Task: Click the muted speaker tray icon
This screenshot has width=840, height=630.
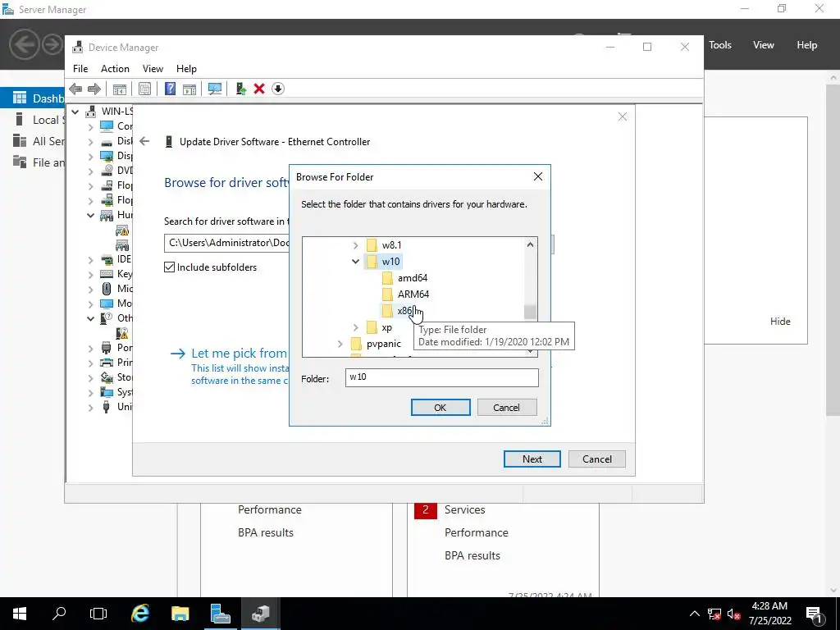Action: click(x=733, y=614)
